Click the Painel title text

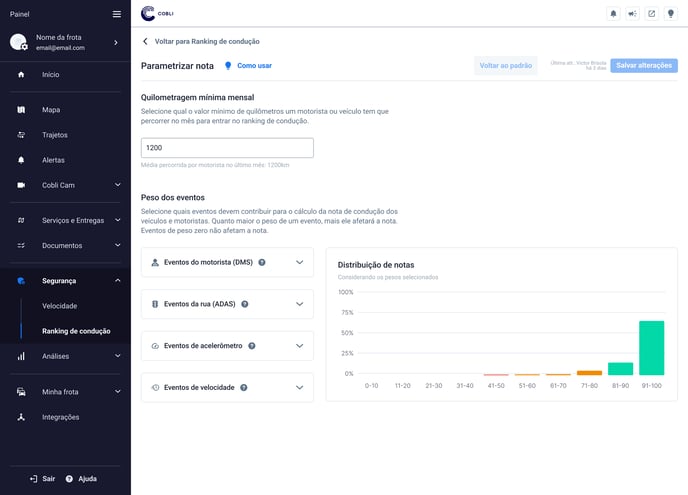click(19, 14)
